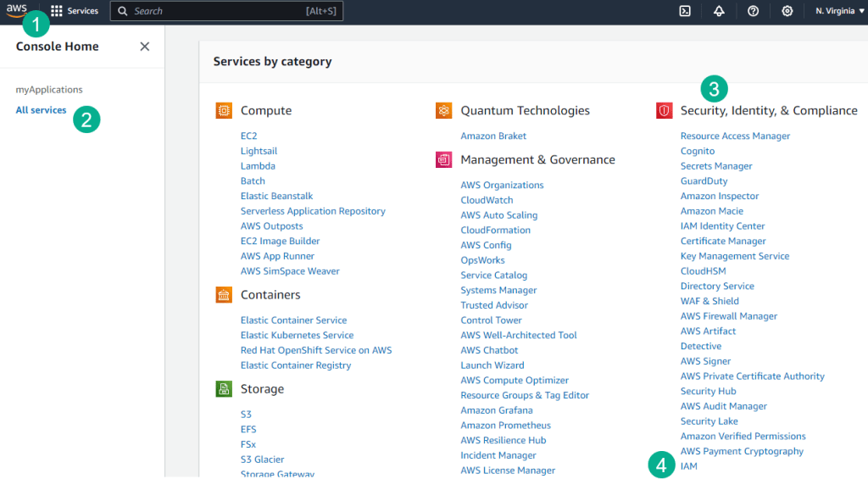The height and width of the screenshot is (479, 868).
Task: Open the IAM service link
Action: click(x=688, y=466)
